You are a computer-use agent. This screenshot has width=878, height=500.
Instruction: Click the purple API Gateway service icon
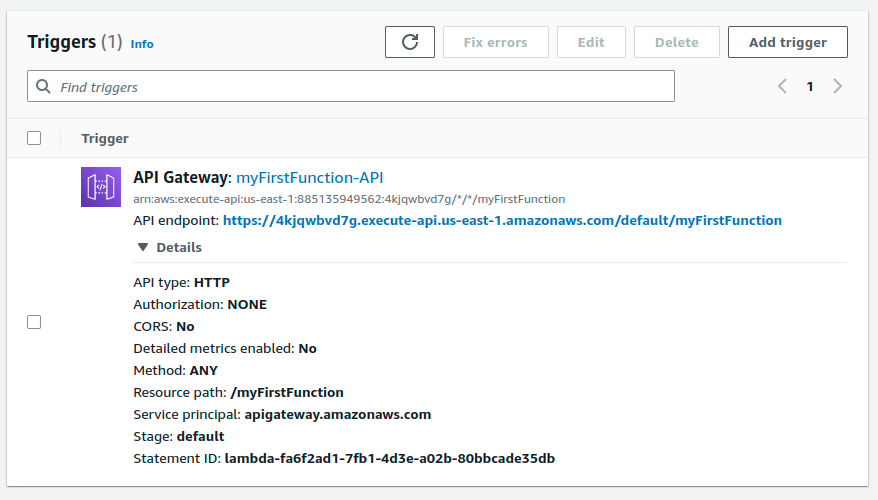[101, 187]
